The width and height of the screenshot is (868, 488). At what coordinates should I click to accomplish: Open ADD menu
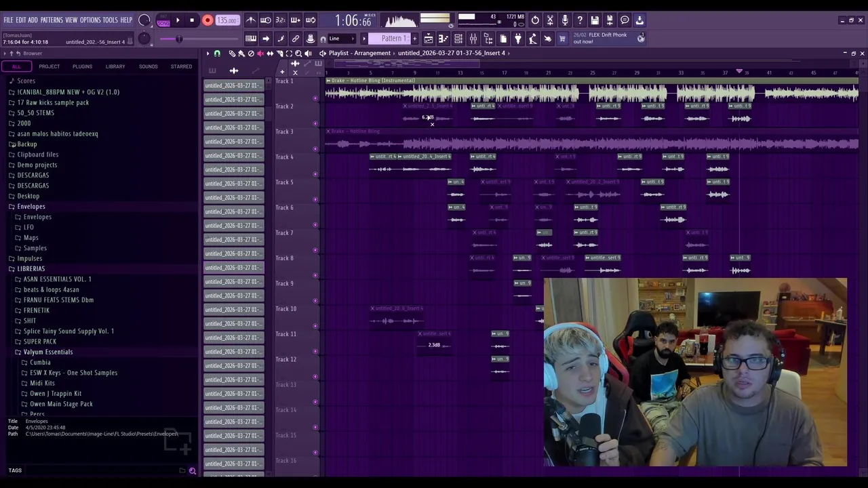[33, 20]
